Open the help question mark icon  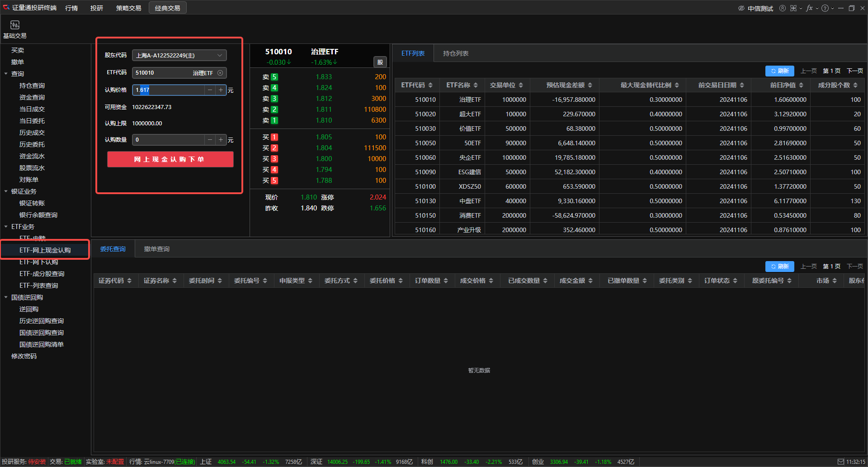(x=825, y=8)
